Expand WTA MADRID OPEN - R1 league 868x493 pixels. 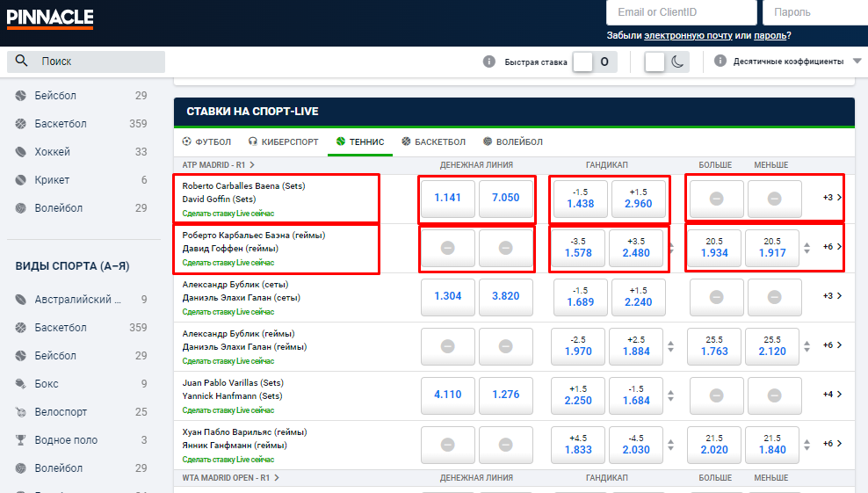230,477
